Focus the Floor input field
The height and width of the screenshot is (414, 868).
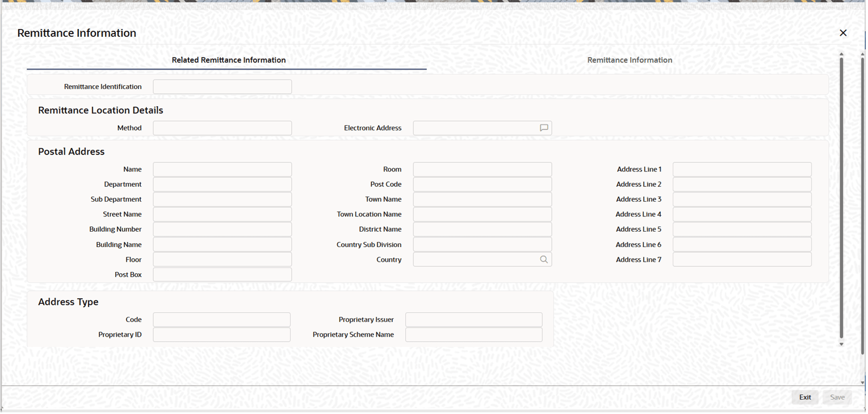223,260
